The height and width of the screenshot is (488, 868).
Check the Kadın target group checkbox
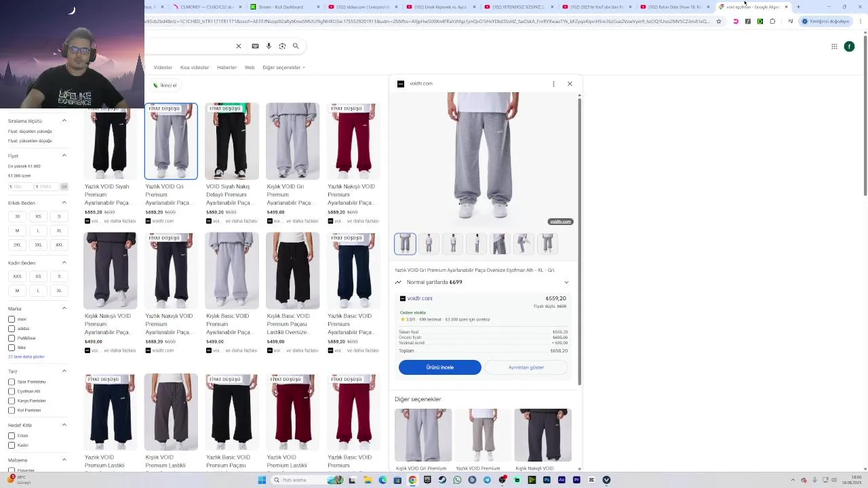tap(12, 445)
